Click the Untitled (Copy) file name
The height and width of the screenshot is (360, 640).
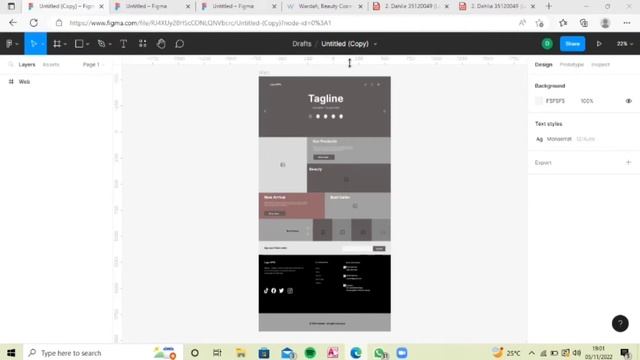[344, 44]
